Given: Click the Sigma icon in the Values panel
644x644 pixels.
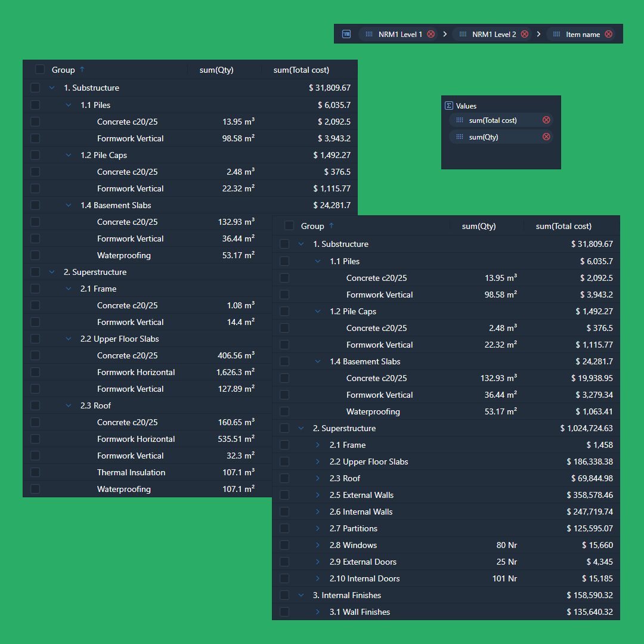Looking at the screenshot, I should point(449,106).
